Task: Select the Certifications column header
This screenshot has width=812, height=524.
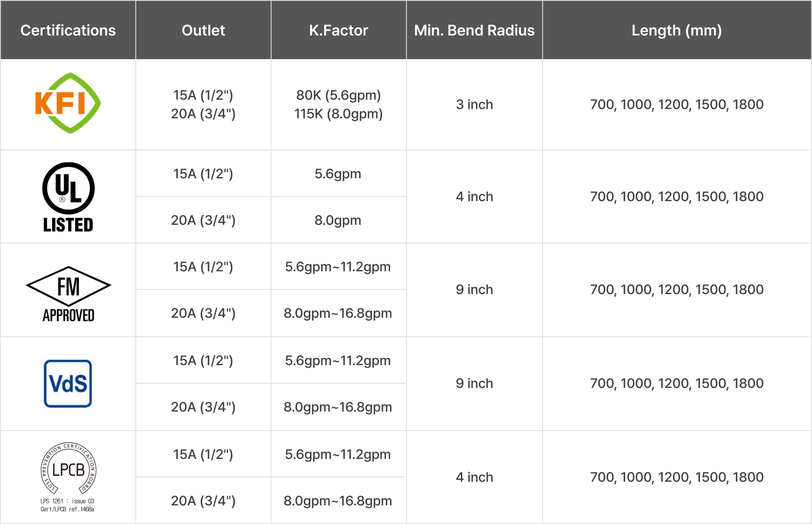Action: (68, 30)
